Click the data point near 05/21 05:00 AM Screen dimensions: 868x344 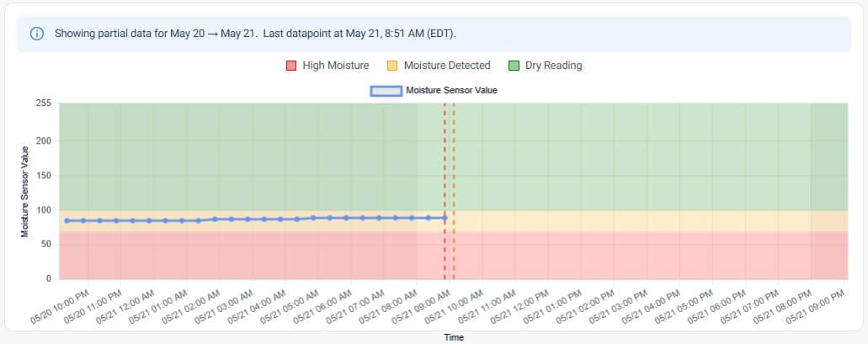click(x=313, y=218)
